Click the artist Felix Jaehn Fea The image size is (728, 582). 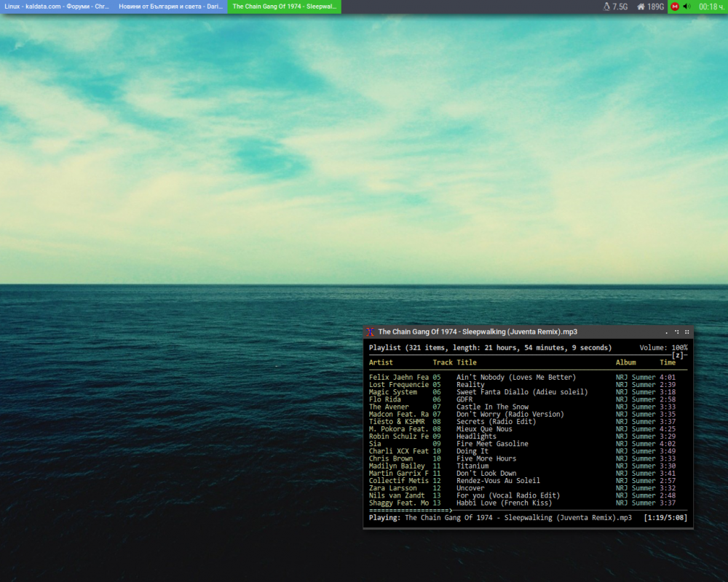point(399,378)
